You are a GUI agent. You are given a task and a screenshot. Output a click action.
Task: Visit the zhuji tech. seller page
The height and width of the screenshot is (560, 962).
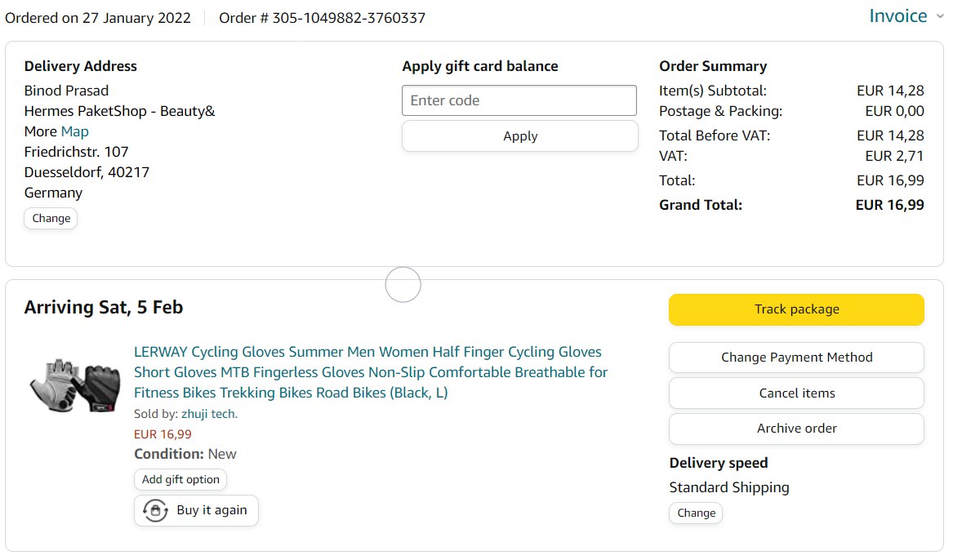click(209, 414)
